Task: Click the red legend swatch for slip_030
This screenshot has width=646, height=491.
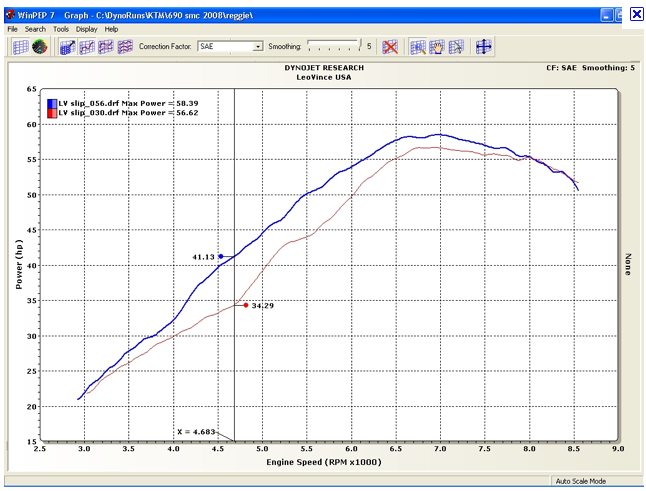Action: click(52, 113)
